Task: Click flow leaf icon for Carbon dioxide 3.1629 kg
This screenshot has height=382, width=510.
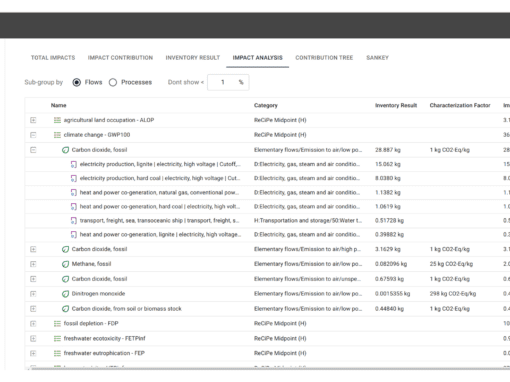Action: tap(65, 249)
